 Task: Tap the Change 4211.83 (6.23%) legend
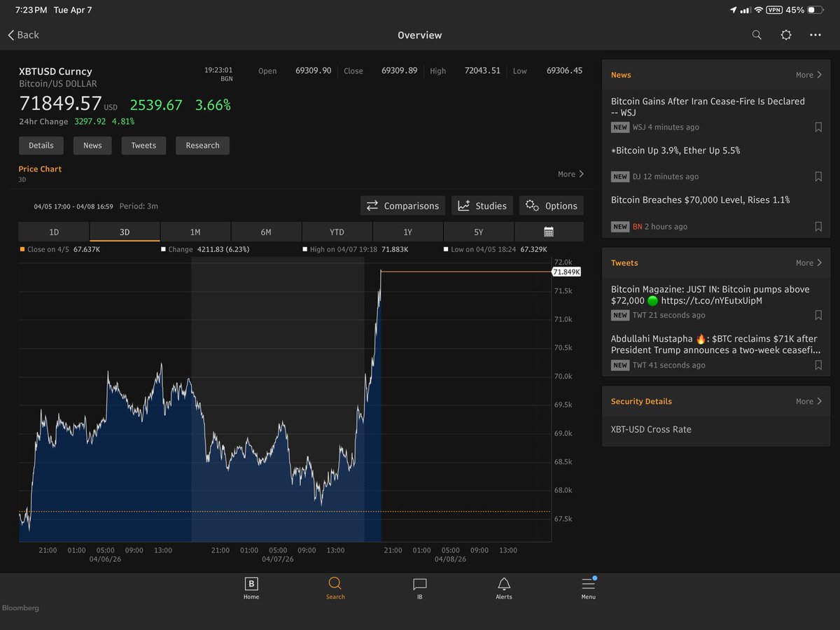click(205, 249)
